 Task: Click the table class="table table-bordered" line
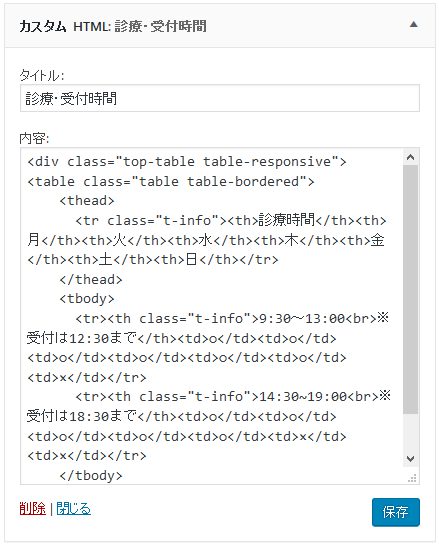pos(171,181)
